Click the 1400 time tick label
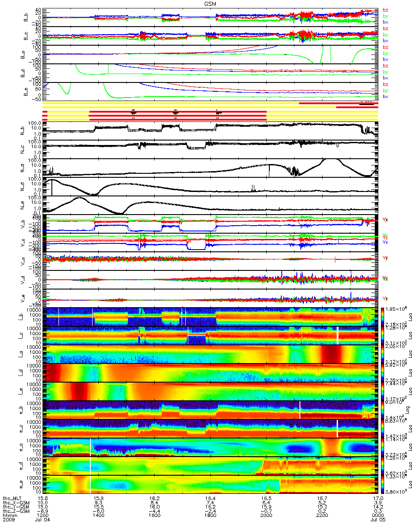Viewport: 412px width, 532px height. coord(98,516)
